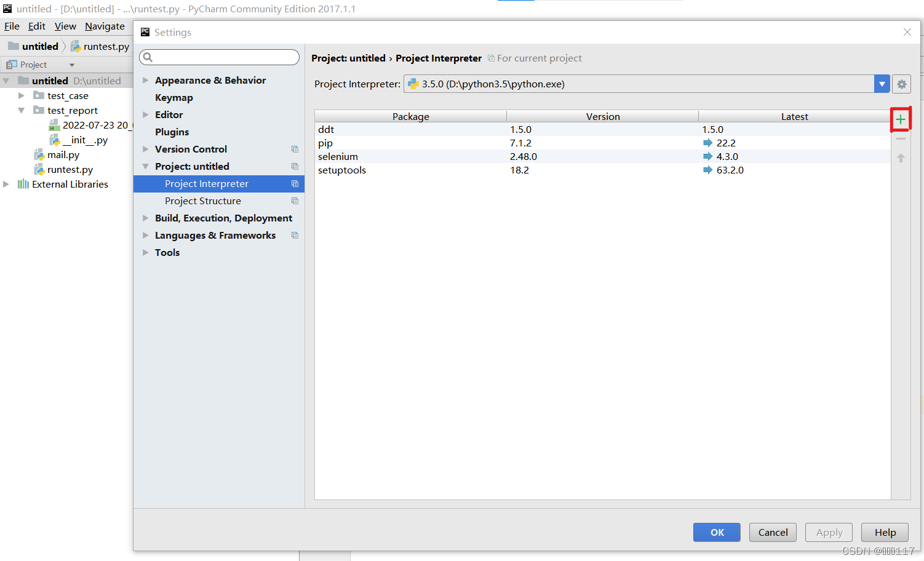This screenshot has height=561, width=924.
Task: Open the Navigate menu
Action: coord(105,26)
